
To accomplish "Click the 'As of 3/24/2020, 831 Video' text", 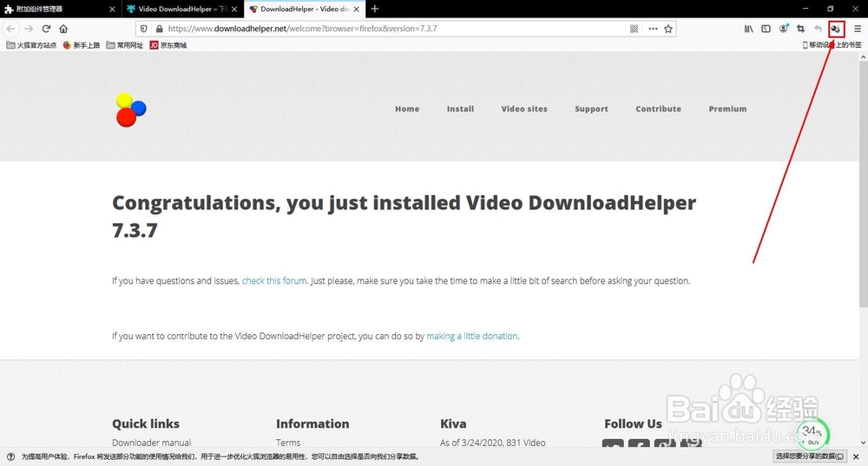I will (493, 443).
